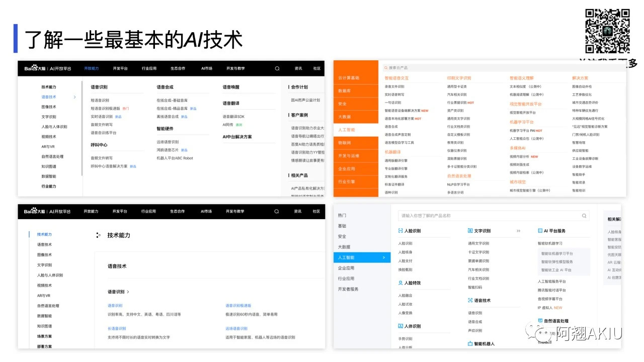
Task: Click the 自然语言处理 section icon in Tencent panel
Action: tap(540, 321)
